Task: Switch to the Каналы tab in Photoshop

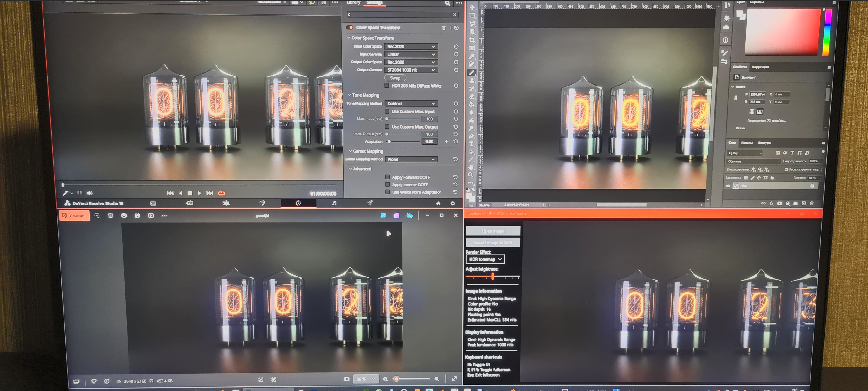Action: pyautogui.click(x=747, y=143)
